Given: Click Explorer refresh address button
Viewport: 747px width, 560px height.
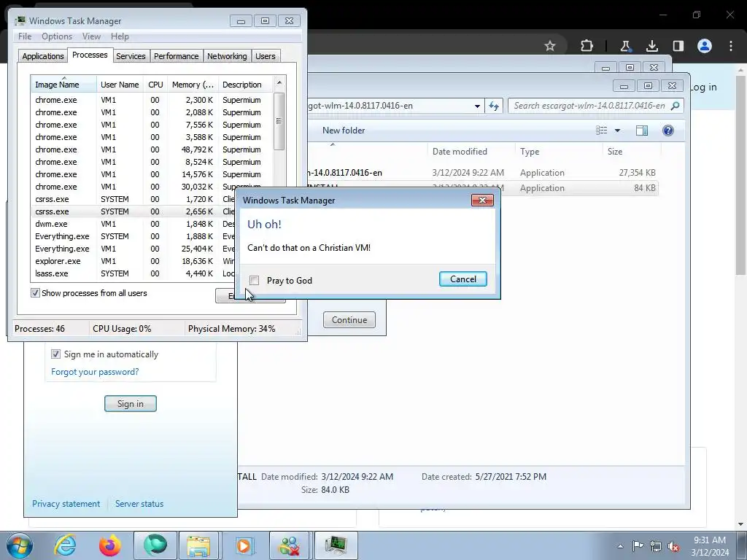Looking at the screenshot, I should [494, 106].
